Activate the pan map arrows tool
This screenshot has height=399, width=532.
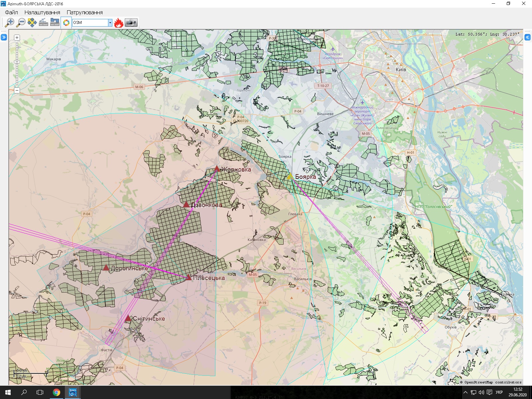(x=32, y=23)
